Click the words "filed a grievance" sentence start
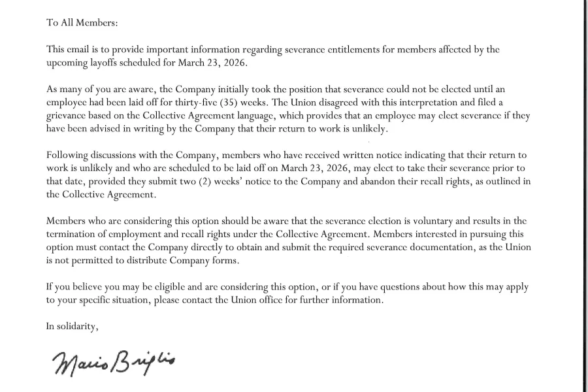This screenshot has width=588, height=392. (466, 102)
